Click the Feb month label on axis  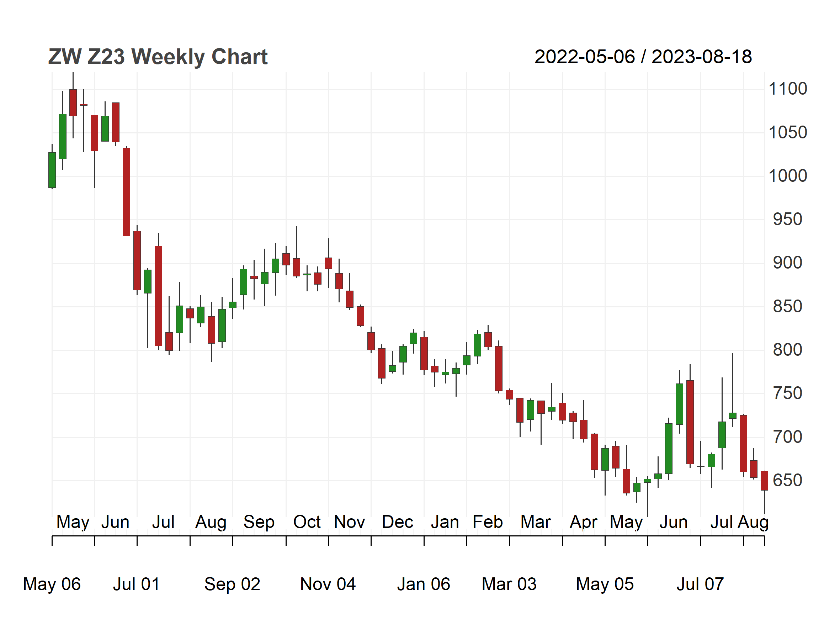point(488,522)
